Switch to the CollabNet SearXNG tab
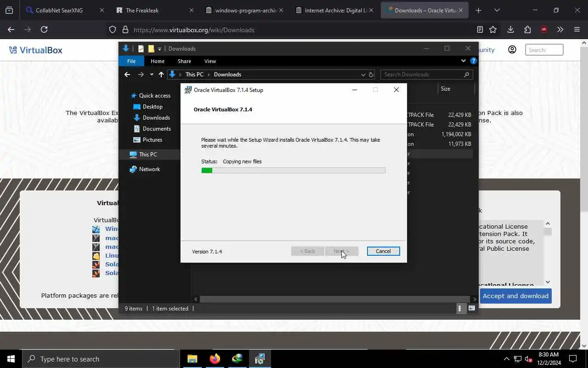Screen dimensions: 588x368 (65, 10)
